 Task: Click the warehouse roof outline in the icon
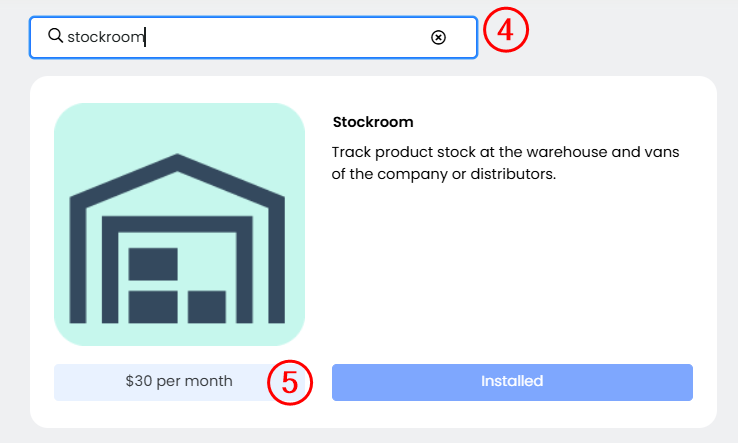178,170
